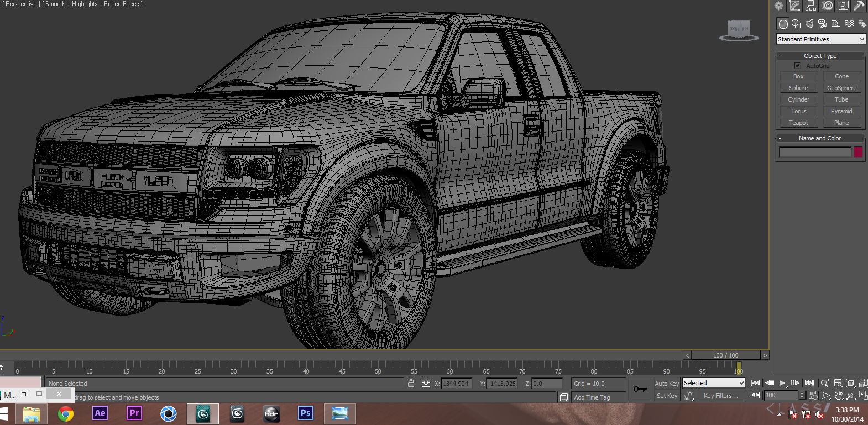Open Adobe Photoshop from the taskbar

click(x=305, y=413)
